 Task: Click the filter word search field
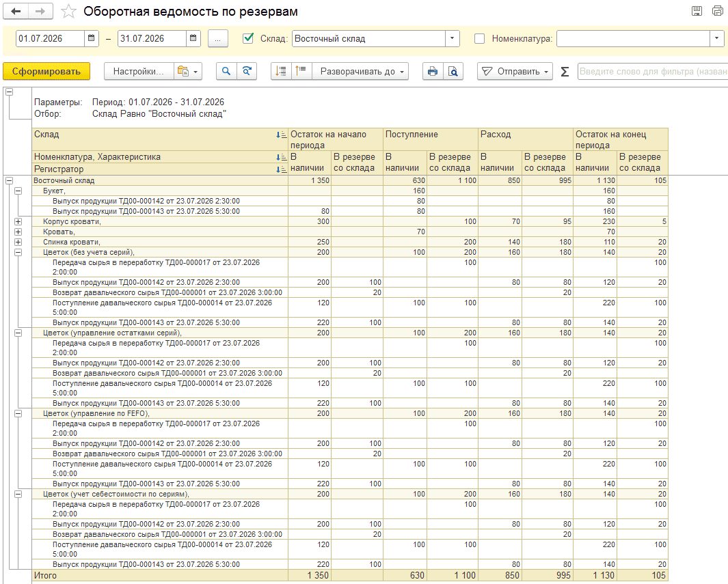(x=652, y=72)
